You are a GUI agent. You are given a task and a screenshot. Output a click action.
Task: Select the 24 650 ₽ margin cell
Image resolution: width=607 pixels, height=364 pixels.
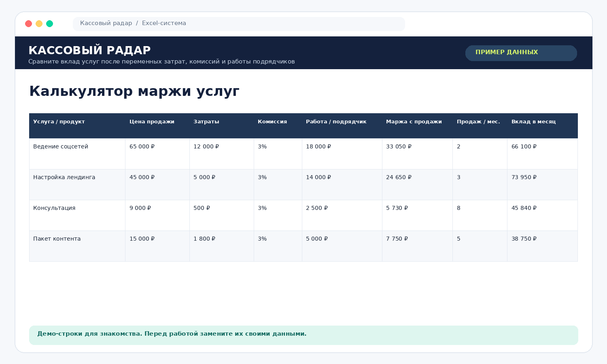click(418, 184)
